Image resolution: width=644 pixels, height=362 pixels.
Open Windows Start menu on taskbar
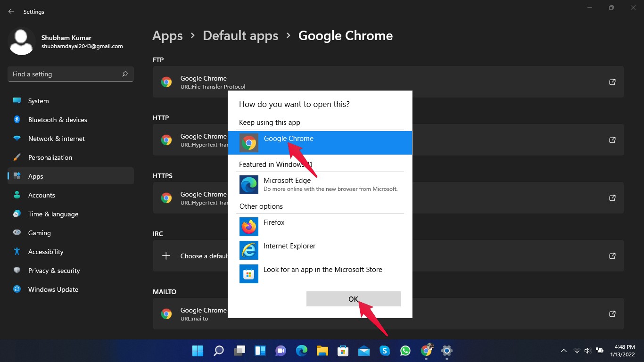click(x=198, y=351)
